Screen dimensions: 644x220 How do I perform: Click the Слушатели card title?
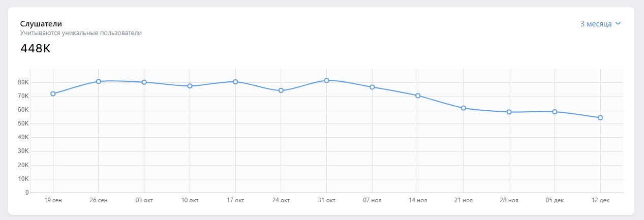point(41,24)
